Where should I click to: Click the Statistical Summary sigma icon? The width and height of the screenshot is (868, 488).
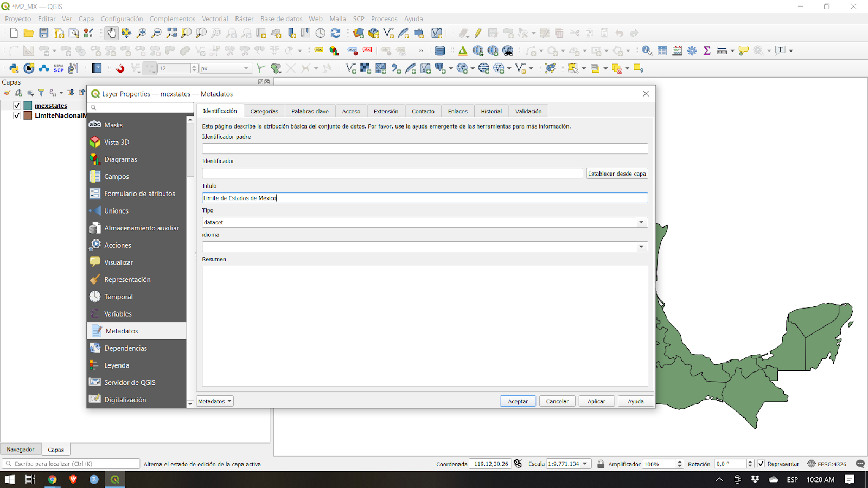[x=707, y=50]
